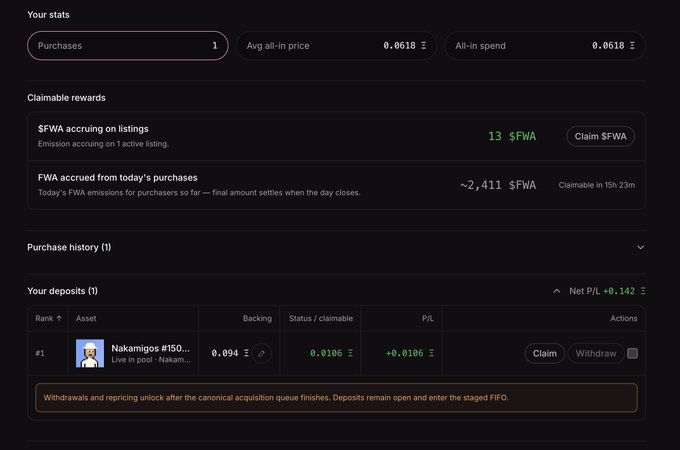The image size is (680, 450).
Task: Expand the Purchase history section
Action: 640,247
